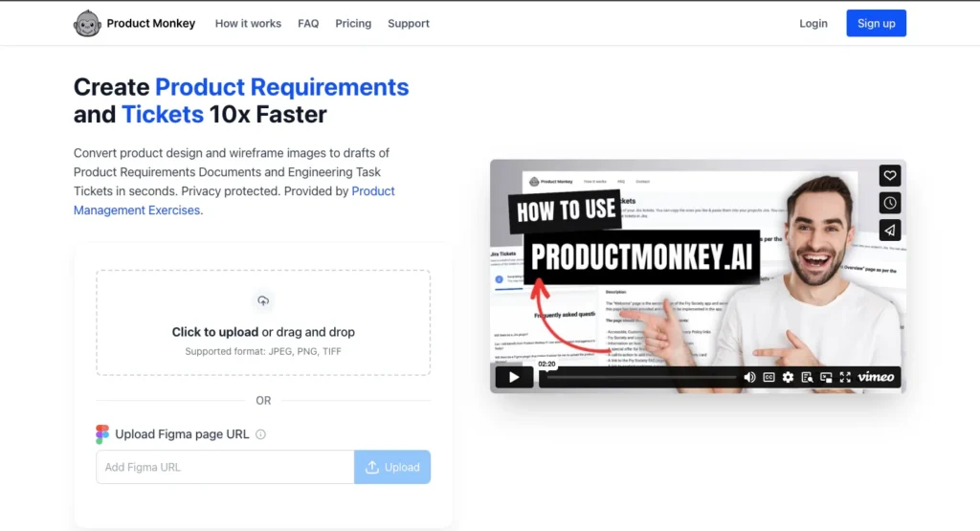Enter fullscreen video mode
980x531 pixels.
(x=844, y=377)
